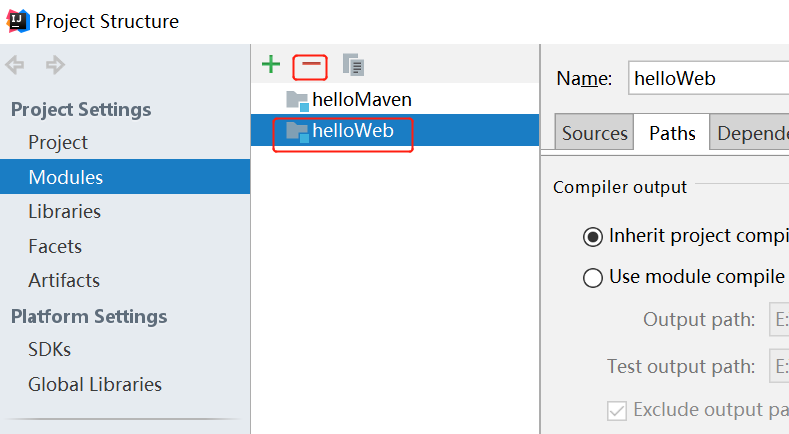Toggle Exclude output paths checkbox
Screen dimensions: 789x434
point(617,409)
